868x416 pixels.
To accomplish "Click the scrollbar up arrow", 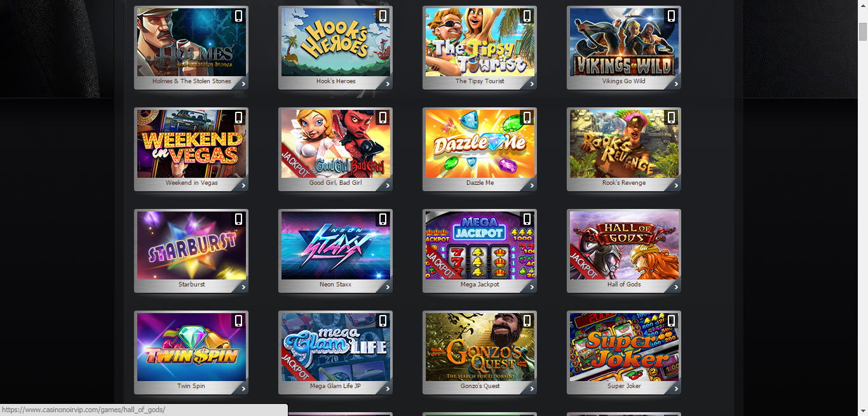I will pos(863,5).
